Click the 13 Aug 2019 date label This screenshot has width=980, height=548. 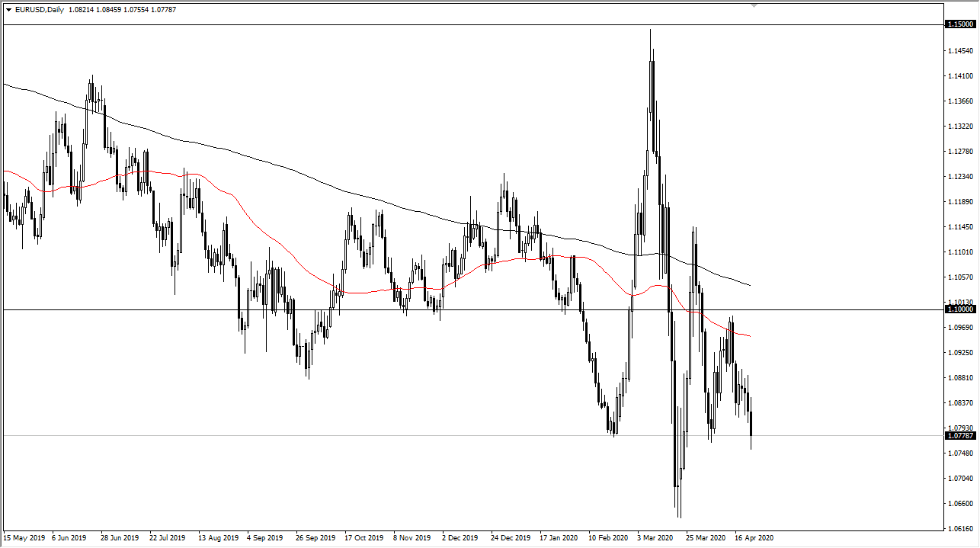coord(218,537)
